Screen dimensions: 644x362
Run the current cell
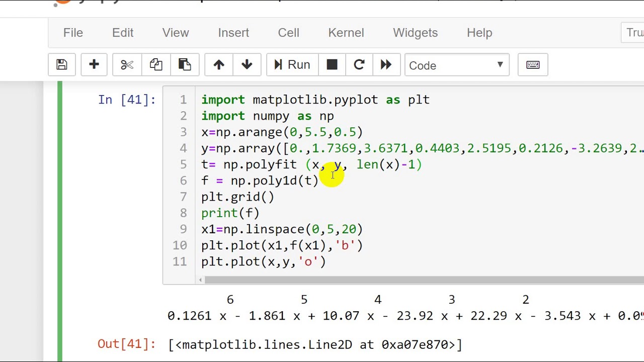pos(292,65)
